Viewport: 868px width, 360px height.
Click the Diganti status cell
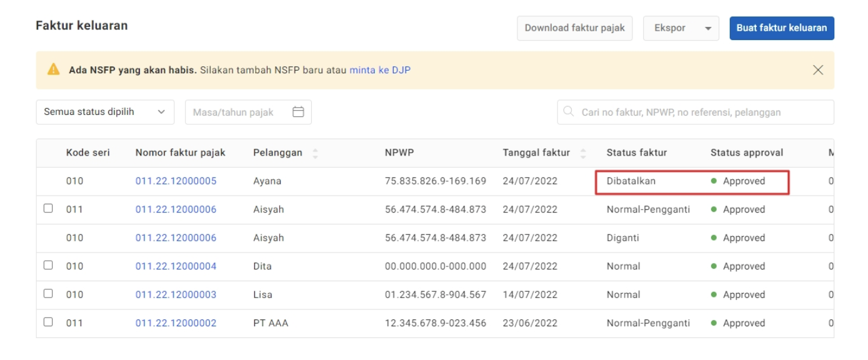coord(624,238)
